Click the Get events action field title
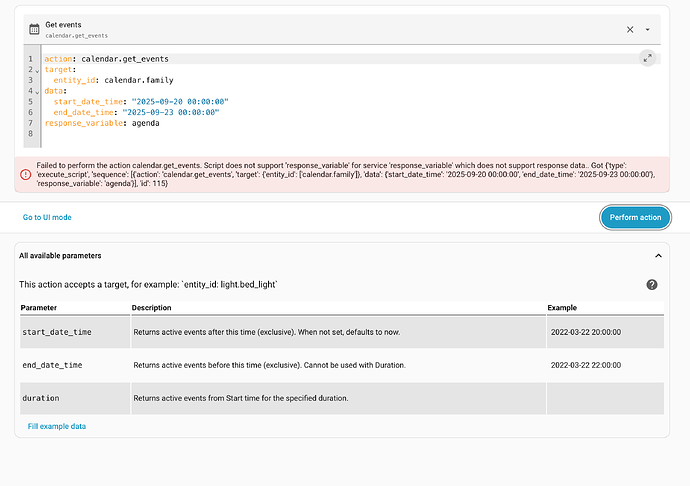This screenshot has height=486, width=690. [x=64, y=24]
